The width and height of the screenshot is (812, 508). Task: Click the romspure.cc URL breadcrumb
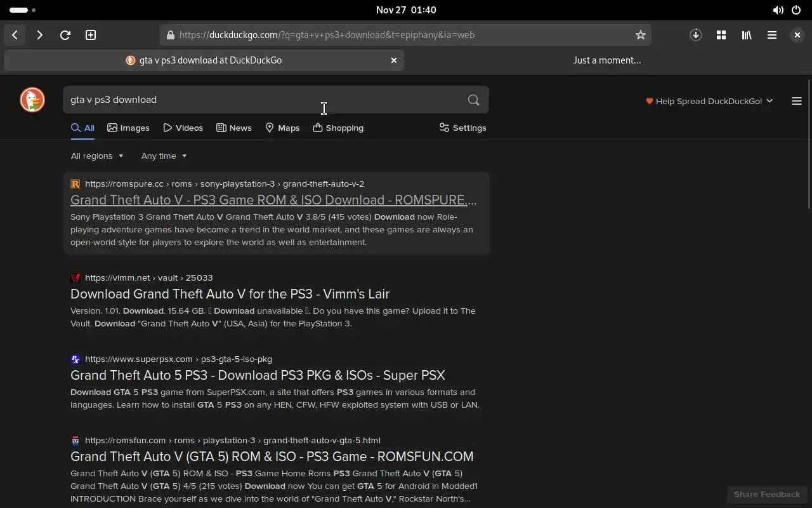(225, 184)
